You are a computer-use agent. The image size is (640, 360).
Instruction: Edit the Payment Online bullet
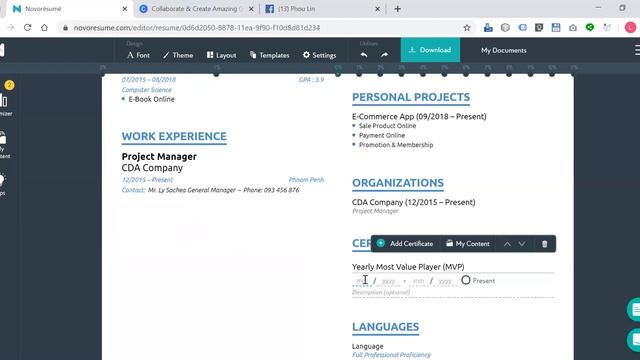pyautogui.click(x=382, y=135)
